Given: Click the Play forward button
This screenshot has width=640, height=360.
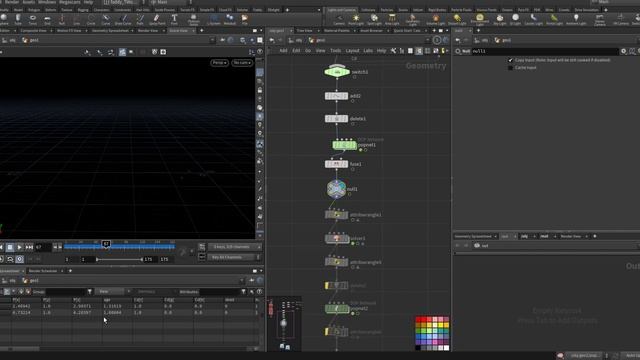Looking at the screenshot, I should [19, 247].
